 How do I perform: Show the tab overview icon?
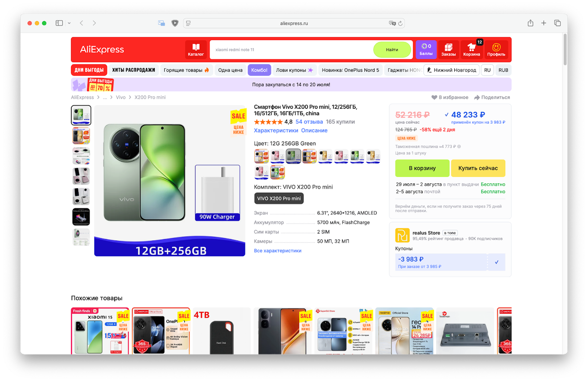point(557,23)
